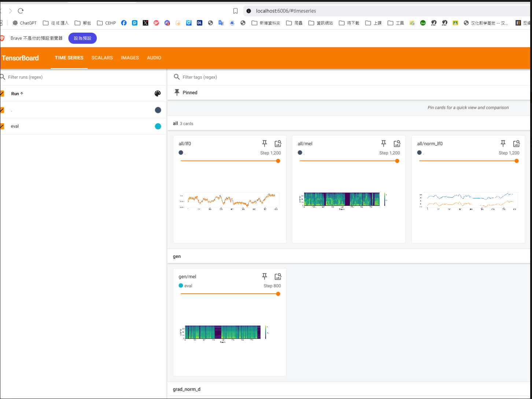The image size is (532, 399).
Task: Toggle the eval run checkbox
Action: [2, 126]
